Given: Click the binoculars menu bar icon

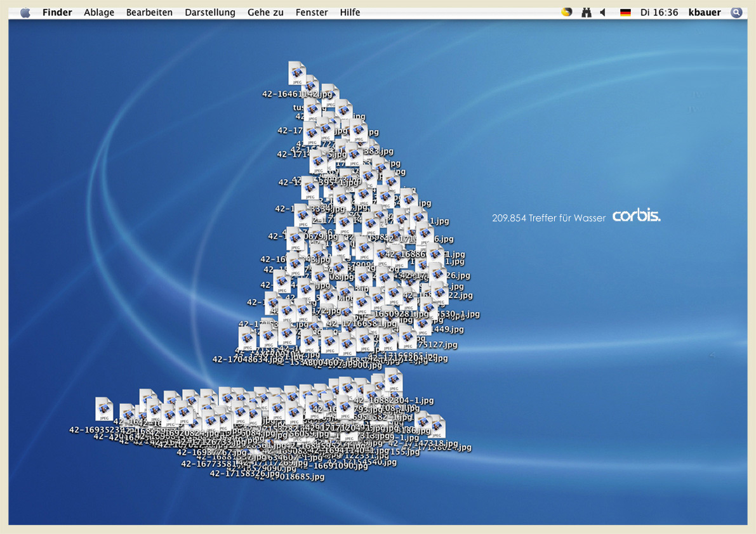Looking at the screenshot, I should [x=586, y=13].
